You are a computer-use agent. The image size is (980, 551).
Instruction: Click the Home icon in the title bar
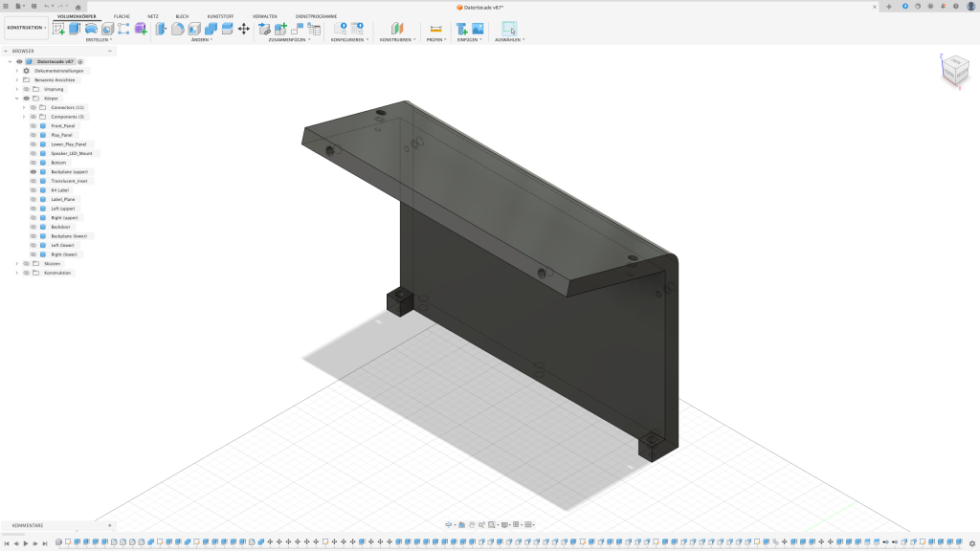[78, 7]
